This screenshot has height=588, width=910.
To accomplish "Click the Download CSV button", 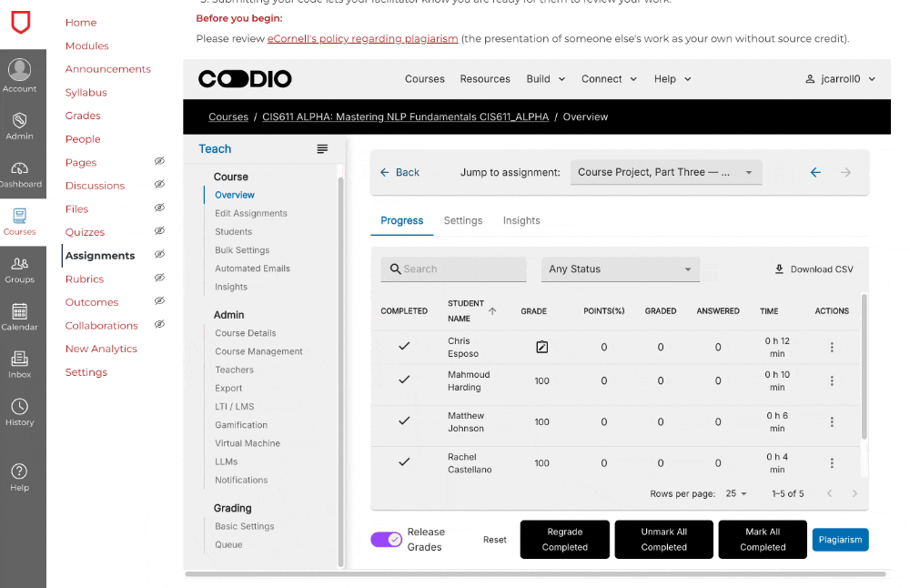I will [814, 269].
